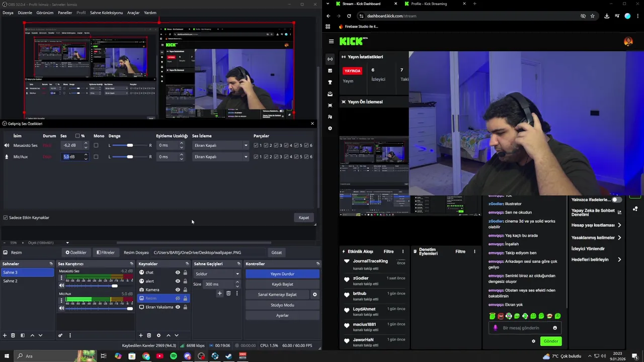Image resolution: width=644 pixels, height=362 pixels.
Task: Increase Masaüstü Ses volume dB stepper
Action: pos(86,143)
